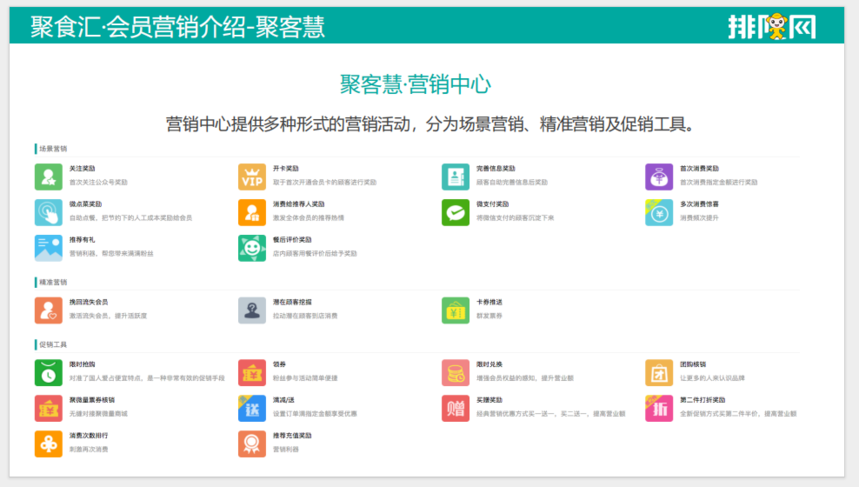The image size is (859, 487).
Task: Click the purple money-bag 首次消费奖励 icon
Action: click(x=658, y=176)
